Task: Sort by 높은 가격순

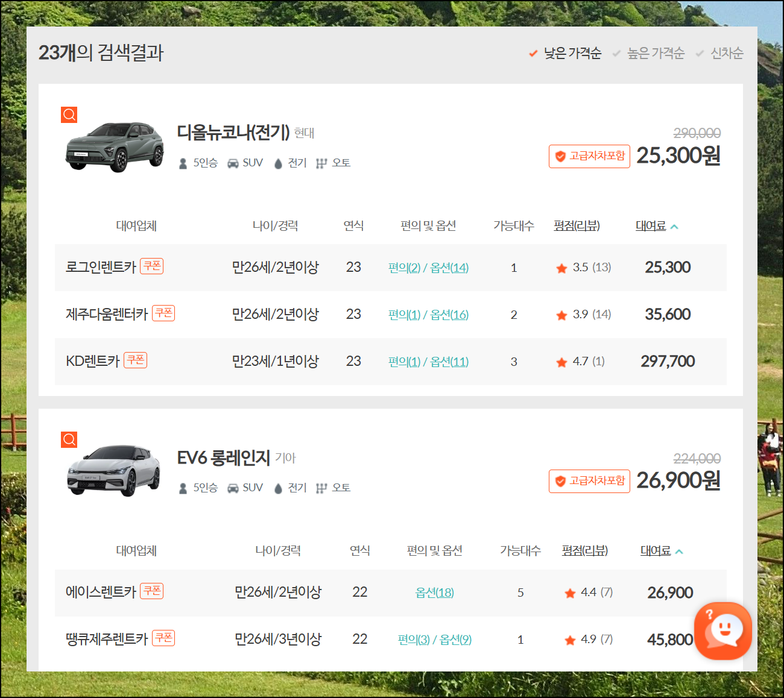Action: pos(648,53)
